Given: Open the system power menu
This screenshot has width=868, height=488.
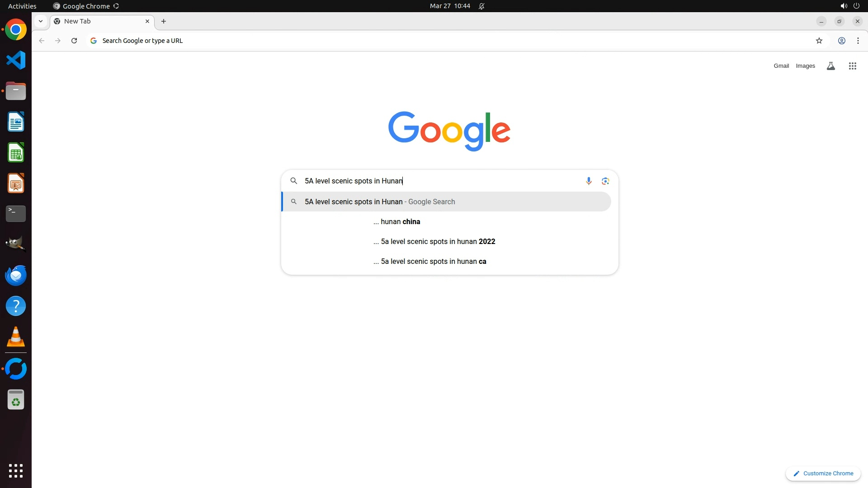Looking at the screenshot, I should tap(856, 6).
